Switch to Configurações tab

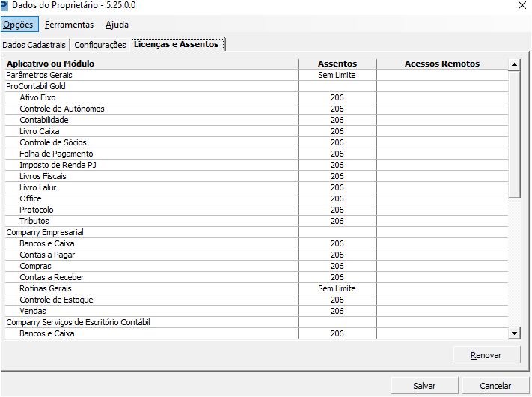pos(100,45)
